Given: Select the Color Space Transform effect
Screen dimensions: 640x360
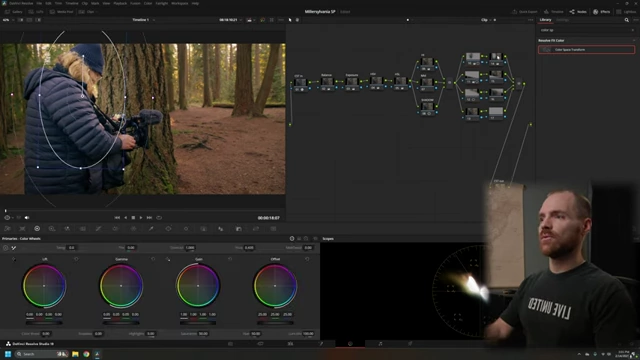Looking at the screenshot, I should point(586,50).
